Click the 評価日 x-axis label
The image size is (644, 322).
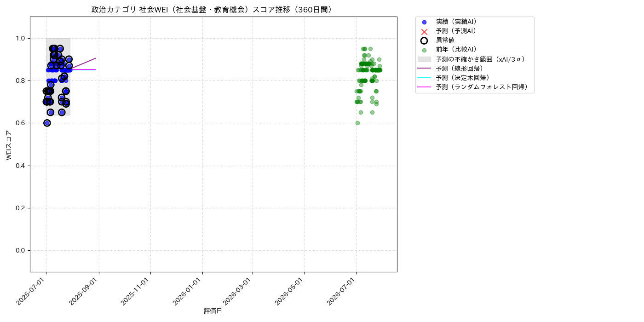tap(213, 311)
